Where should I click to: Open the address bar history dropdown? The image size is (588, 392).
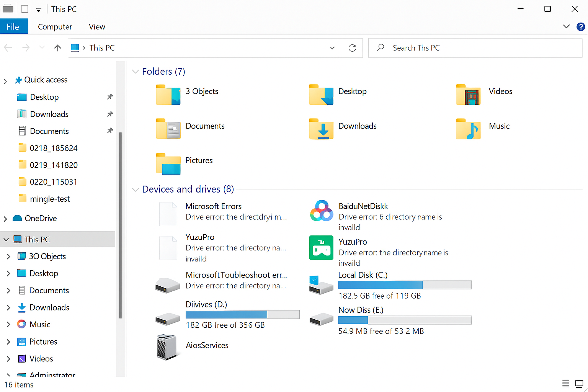click(x=332, y=48)
